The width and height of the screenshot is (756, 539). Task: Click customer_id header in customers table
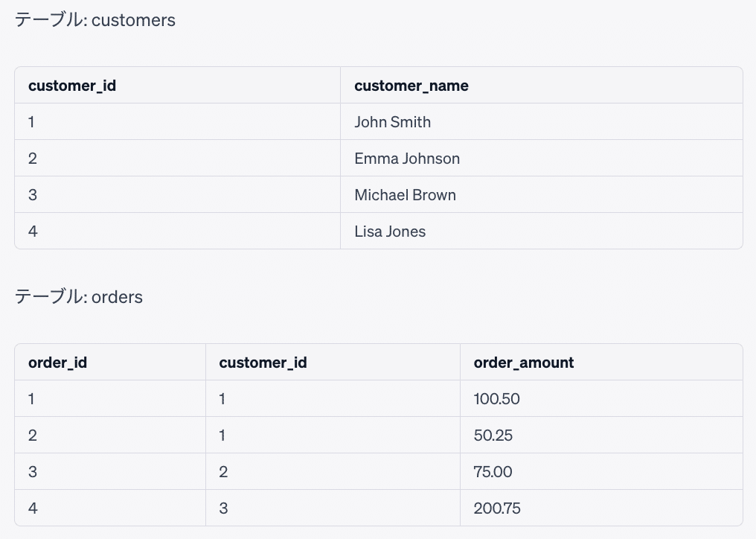click(x=72, y=86)
